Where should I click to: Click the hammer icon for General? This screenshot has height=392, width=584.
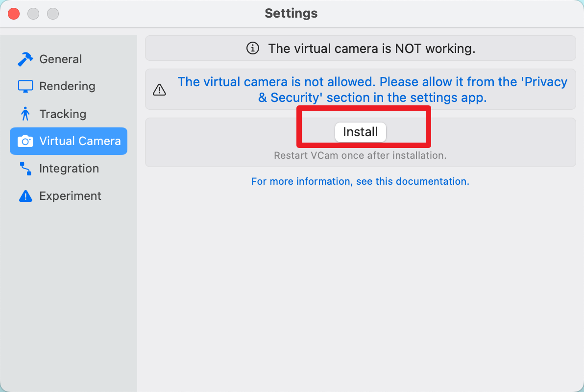pos(25,59)
